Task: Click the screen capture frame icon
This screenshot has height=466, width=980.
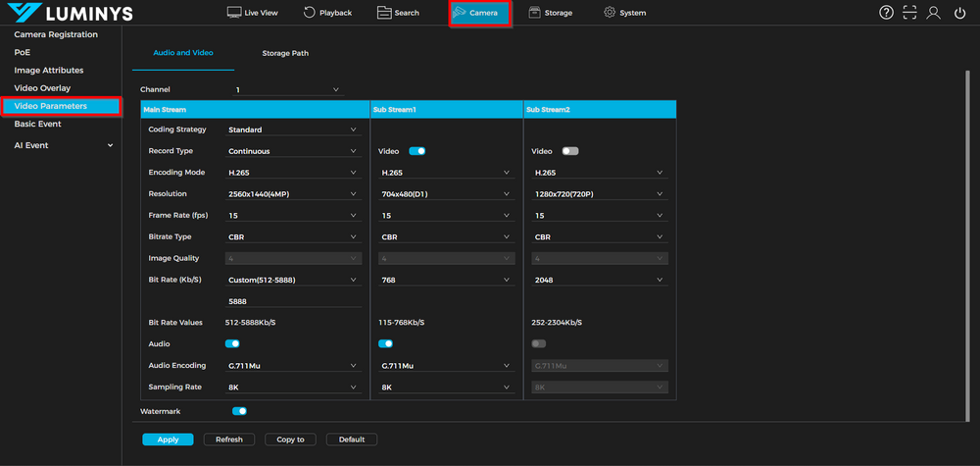Action: (910, 13)
